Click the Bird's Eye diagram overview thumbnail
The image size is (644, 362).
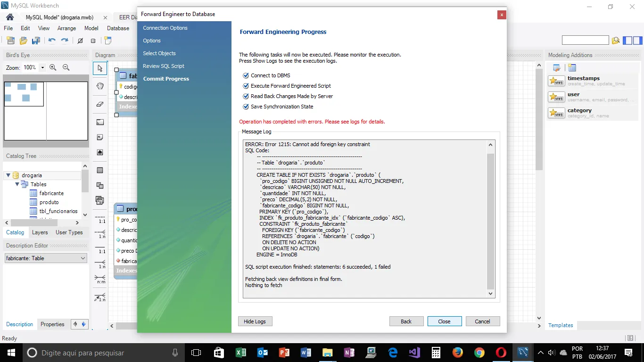pos(46,111)
